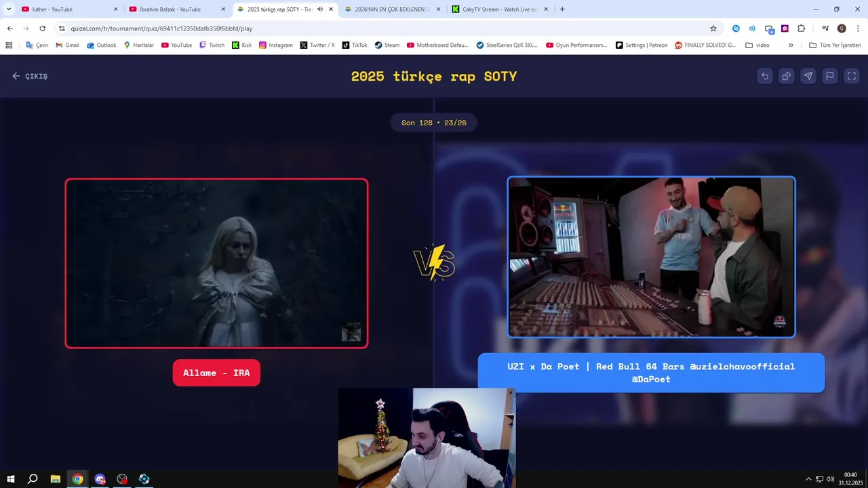Select the UZI x Da Poet studio video thumbnail
Screen dimensions: 868x488
651,257
